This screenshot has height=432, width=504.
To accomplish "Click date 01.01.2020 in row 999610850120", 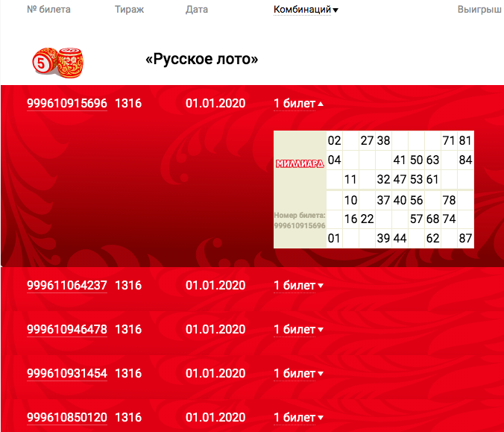I will pyautogui.click(x=215, y=418).
